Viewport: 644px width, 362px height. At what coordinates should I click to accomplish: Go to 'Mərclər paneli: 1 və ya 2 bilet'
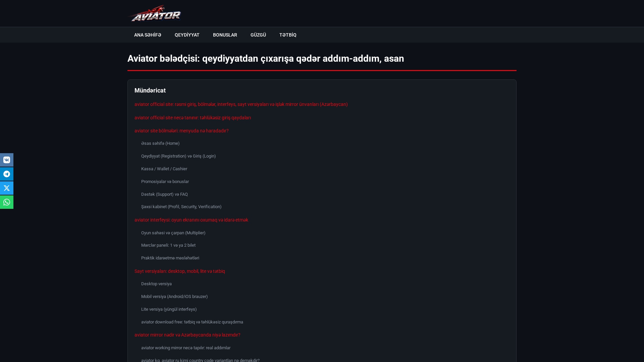[x=168, y=245]
